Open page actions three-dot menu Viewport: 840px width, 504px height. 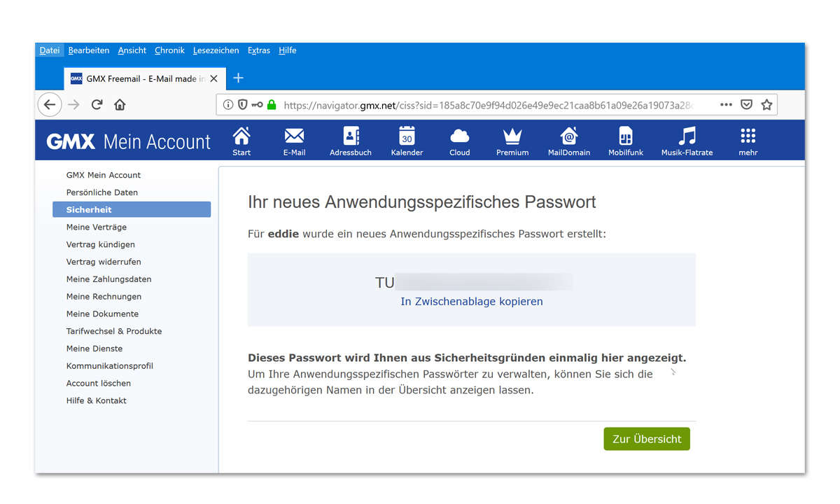(x=726, y=105)
